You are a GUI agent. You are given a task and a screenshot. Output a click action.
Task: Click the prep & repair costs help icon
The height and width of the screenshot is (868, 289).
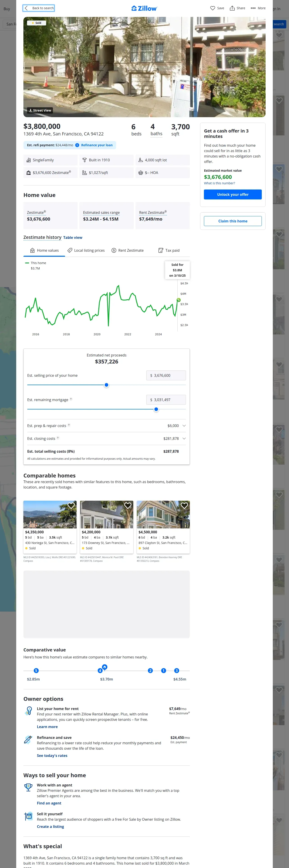pos(69,425)
